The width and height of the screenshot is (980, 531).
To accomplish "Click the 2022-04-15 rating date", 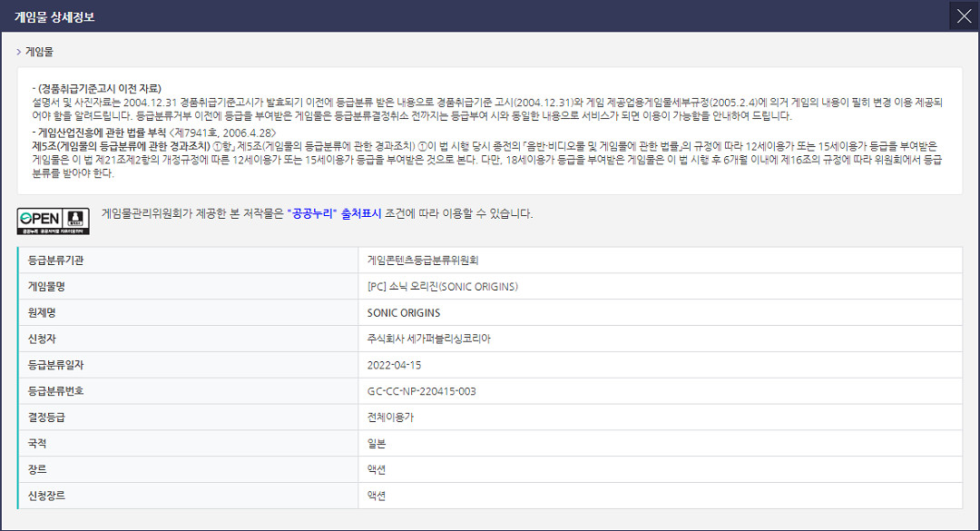I will 394,365.
